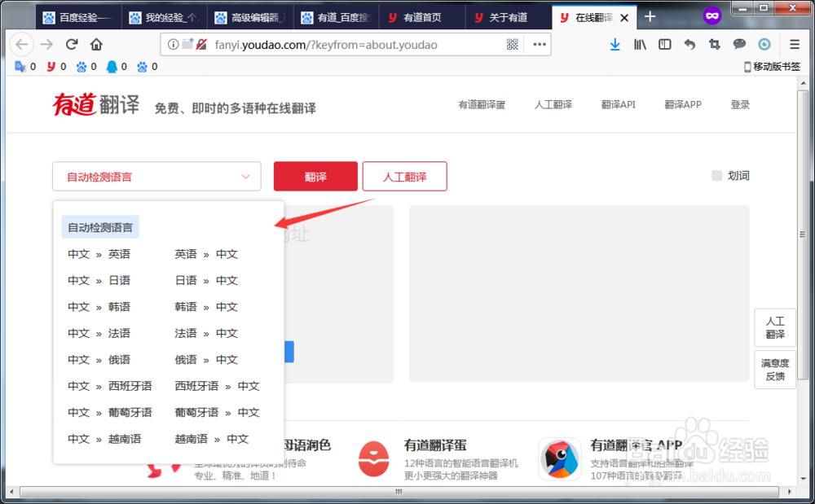Screen dimensions: 815x504
Task: Select 自动检测语言 option in list
Action: point(100,227)
